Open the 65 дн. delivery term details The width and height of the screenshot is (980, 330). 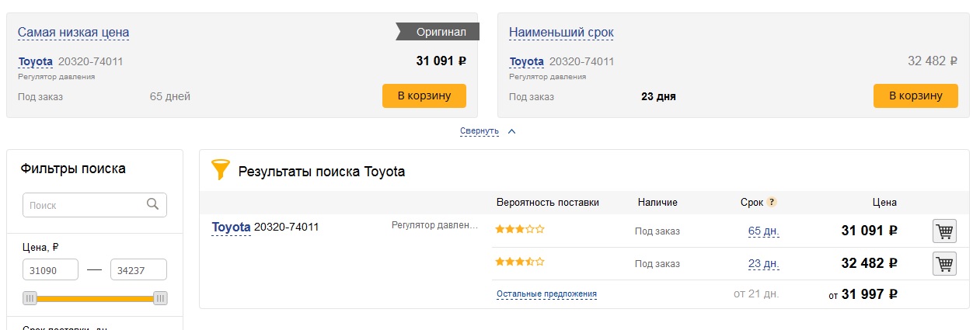(x=763, y=231)
